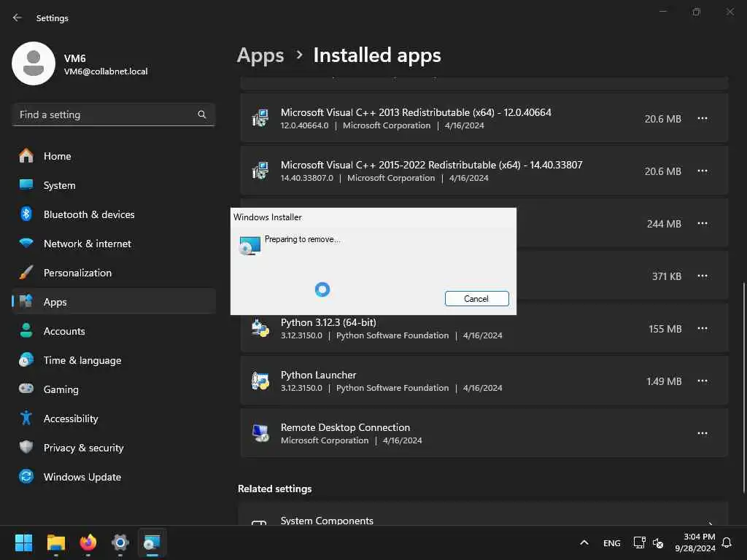Open more options for Visual C++ 2013
Viewport: 747px width, 560px height.
pos(703,119)
